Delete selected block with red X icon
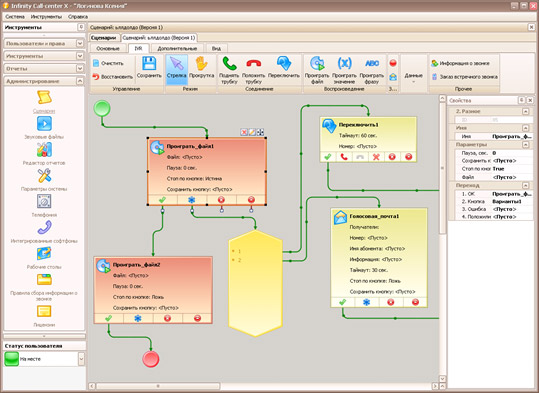The image size is (539, 393). (244, 132)
